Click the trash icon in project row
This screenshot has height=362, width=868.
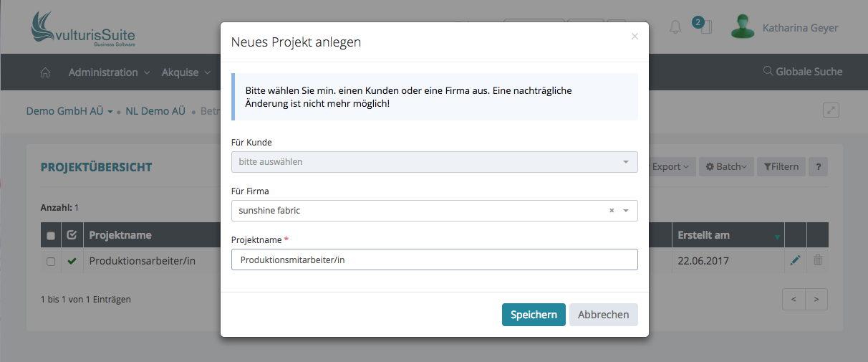(x=818, y=261)
